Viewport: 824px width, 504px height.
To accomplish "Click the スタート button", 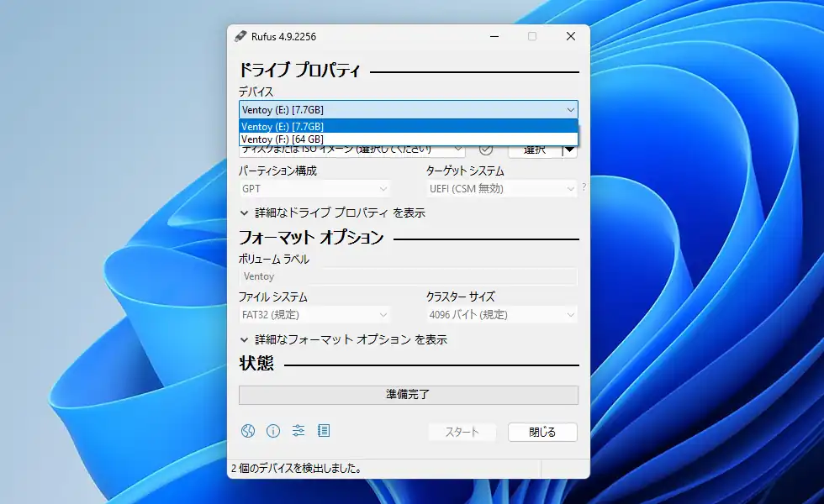I will [462, 432].
